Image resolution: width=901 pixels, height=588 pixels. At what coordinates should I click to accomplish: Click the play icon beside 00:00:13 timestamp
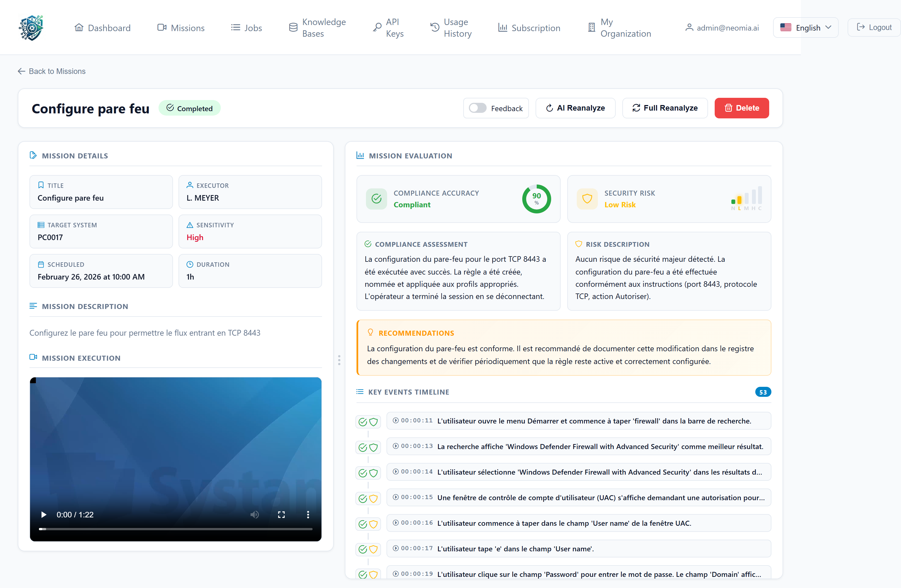(396, 446)
